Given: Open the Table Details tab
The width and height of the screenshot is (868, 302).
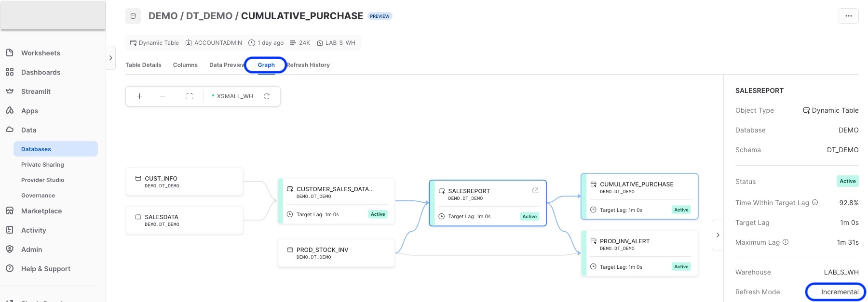Looking at the screenshot, I should point(143,65).
